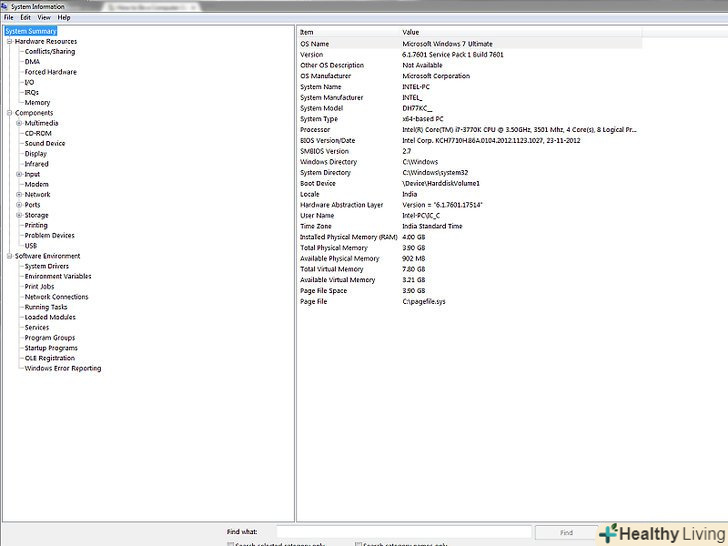Select the Version row
The height and width of the screenshot is (546, 728).
tap(469, 54)
